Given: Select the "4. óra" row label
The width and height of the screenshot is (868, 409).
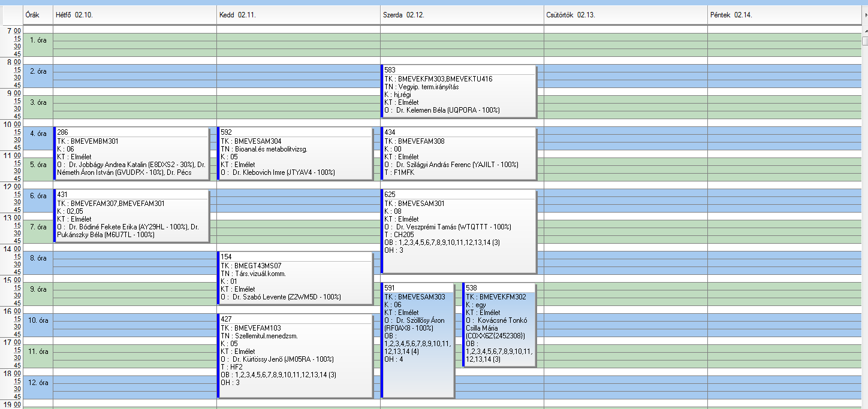Looking at the screenshot, I should click(x=38, y=134).
